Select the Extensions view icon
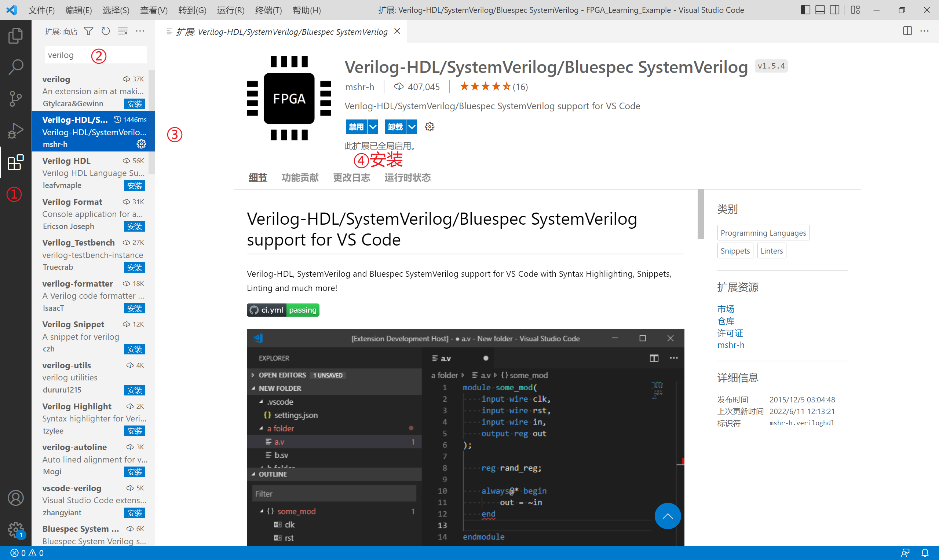The width and height of the screenshot is (939, 560). [15, 162]
